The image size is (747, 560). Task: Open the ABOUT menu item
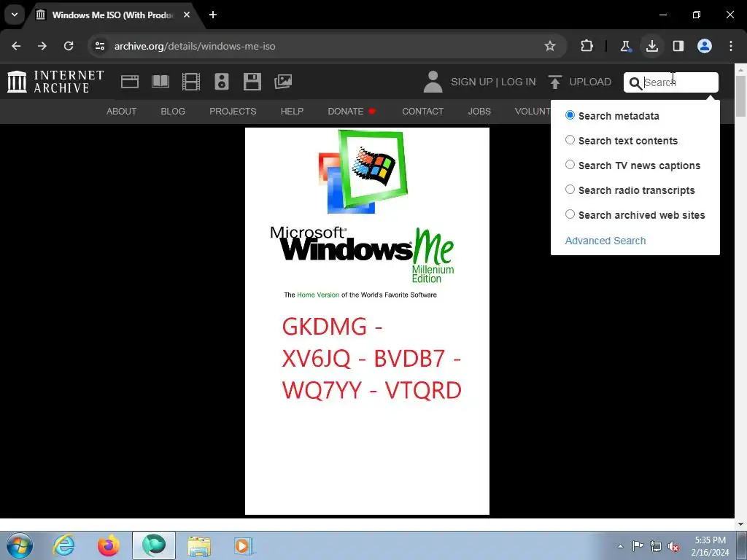(x=122, y=112)
